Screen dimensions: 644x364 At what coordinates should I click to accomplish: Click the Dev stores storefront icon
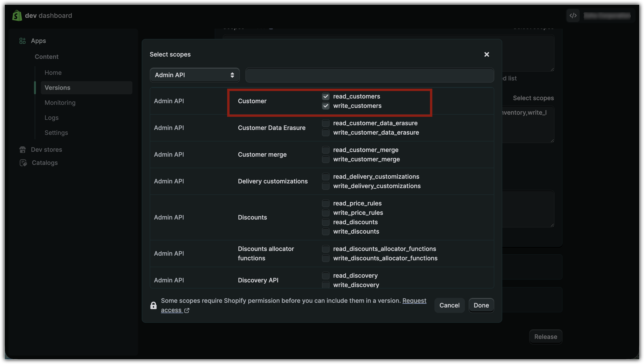[x=23, y=149]
